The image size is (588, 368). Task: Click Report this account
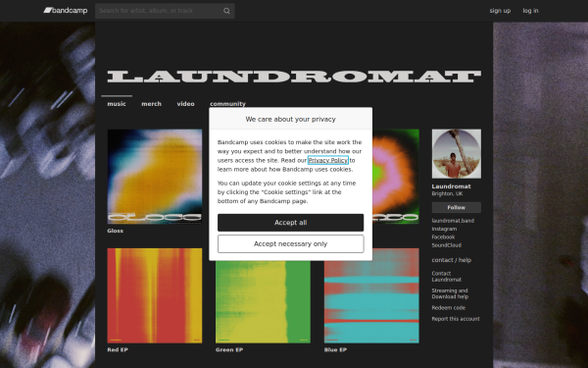pyautogui.click(x=456, y=319)
